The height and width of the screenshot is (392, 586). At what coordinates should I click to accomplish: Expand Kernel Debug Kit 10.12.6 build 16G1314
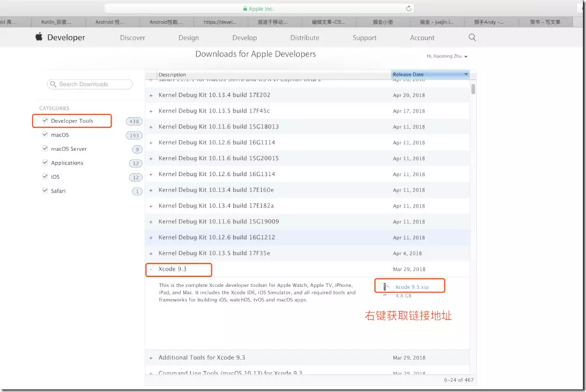[151, 175]
